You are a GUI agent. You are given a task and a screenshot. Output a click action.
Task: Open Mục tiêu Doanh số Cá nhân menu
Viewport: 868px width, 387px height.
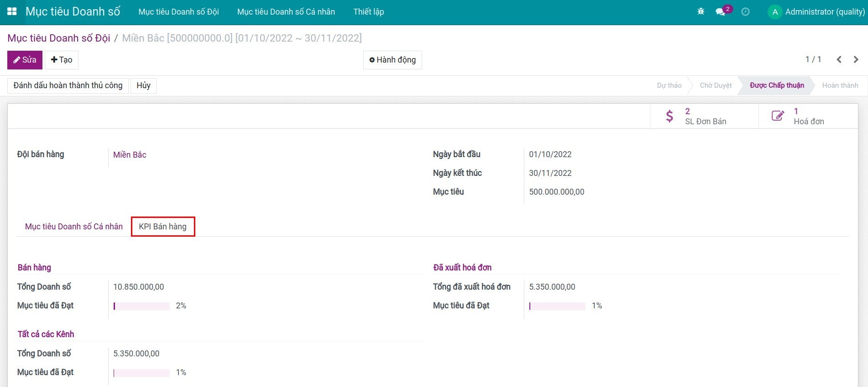(x=286, y=12)
